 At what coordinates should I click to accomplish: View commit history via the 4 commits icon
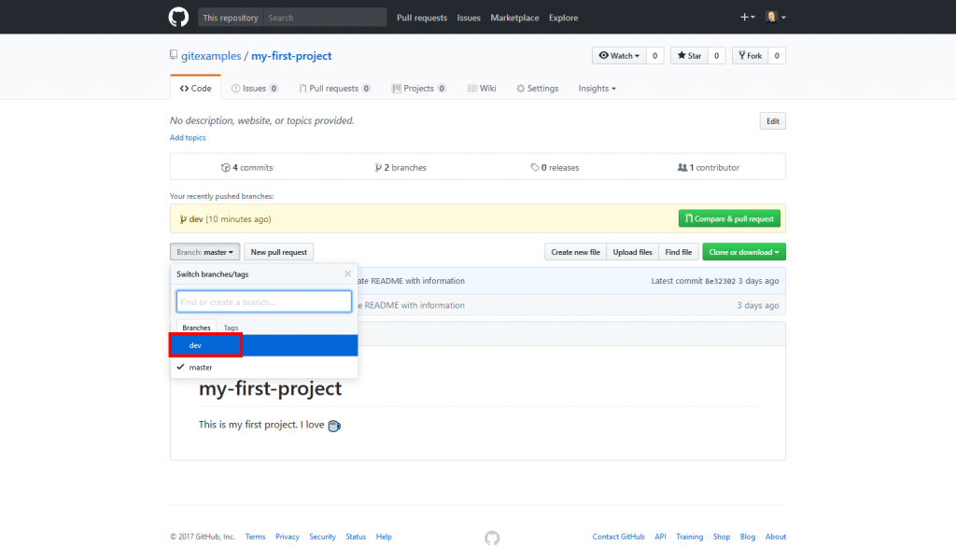pyautogui.click(x=226, y=167)
